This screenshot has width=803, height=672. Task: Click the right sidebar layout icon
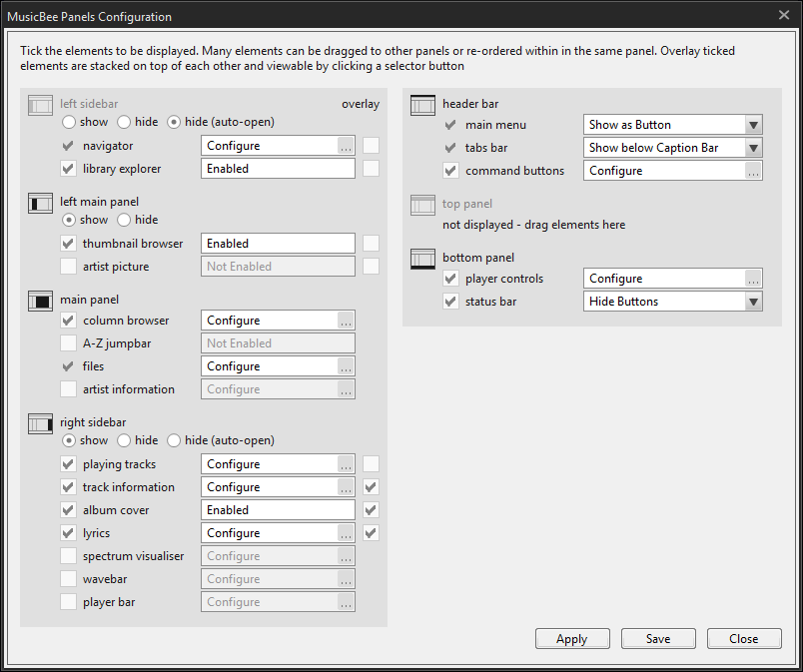coord(41,423)
